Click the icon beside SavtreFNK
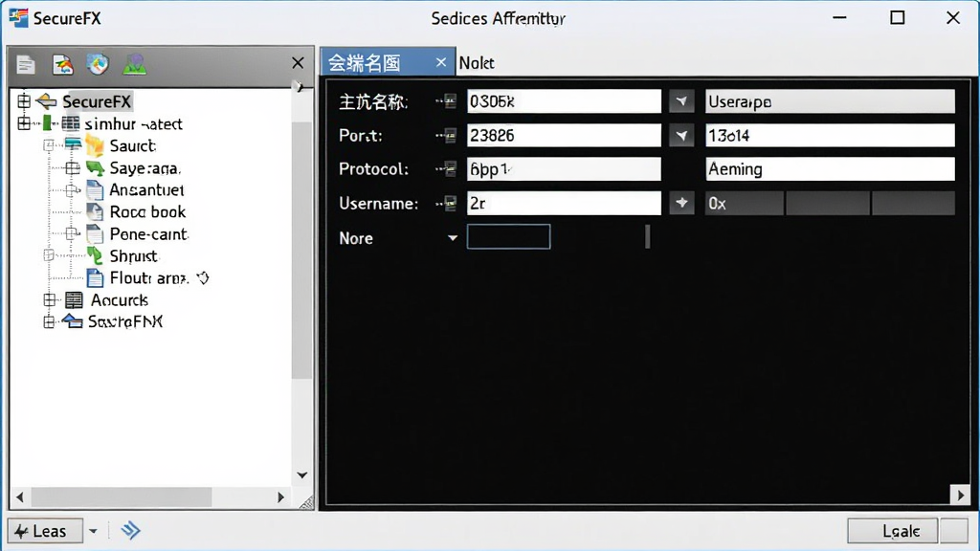 click(73, 321)
